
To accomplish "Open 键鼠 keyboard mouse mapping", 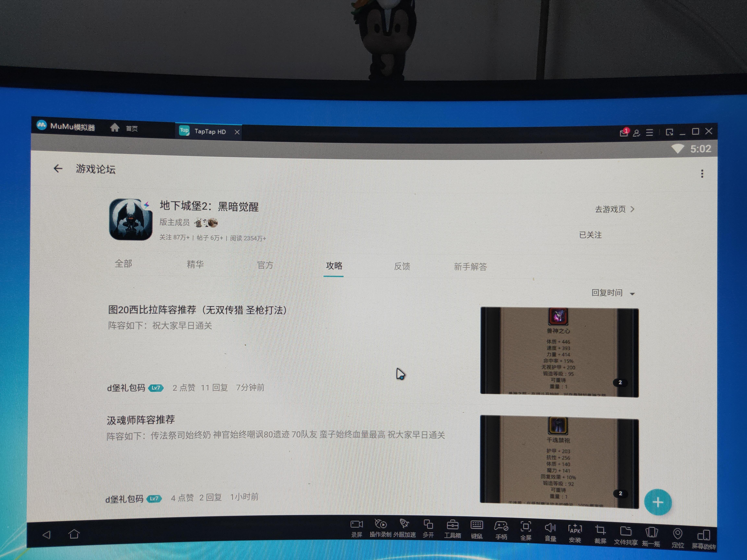I will coord(476,530).
